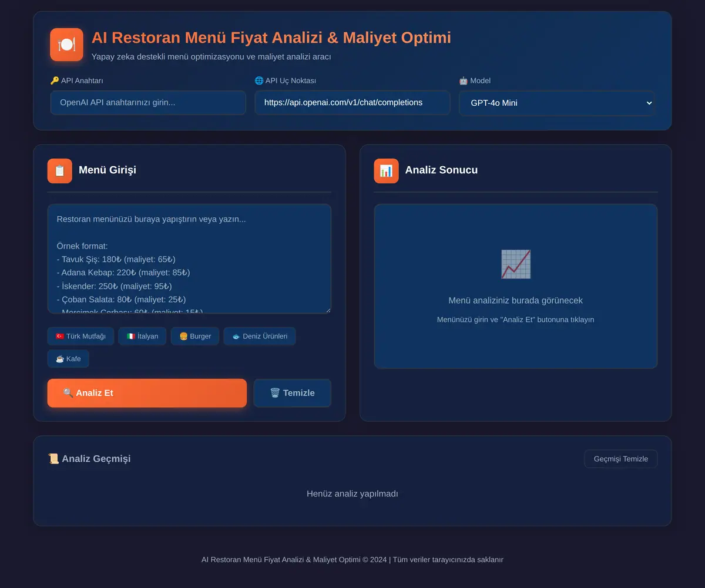This screenshot has width=705, height=588.
Task: Click the textarea resize handle corner
Action: [327, 310]
